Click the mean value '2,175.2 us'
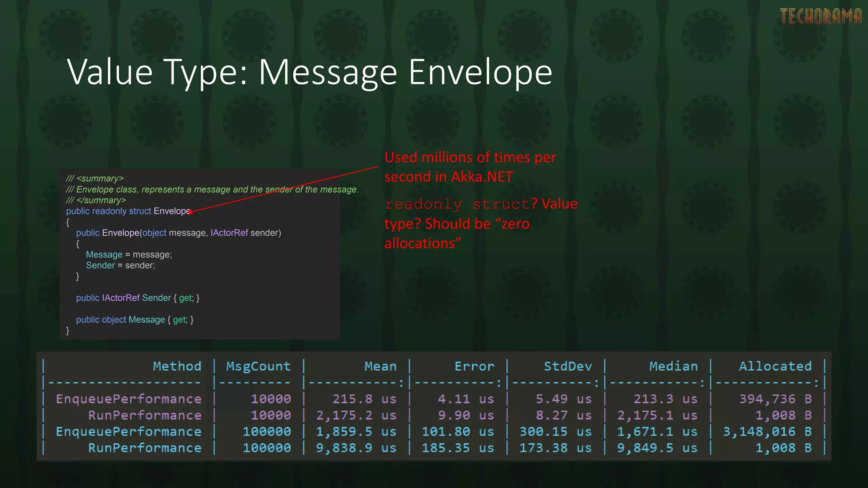 (x=356, y=415)
